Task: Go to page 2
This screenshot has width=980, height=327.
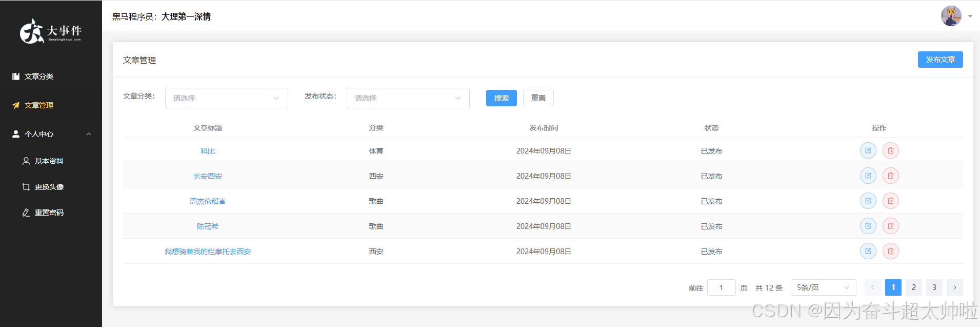Action: 914,287
